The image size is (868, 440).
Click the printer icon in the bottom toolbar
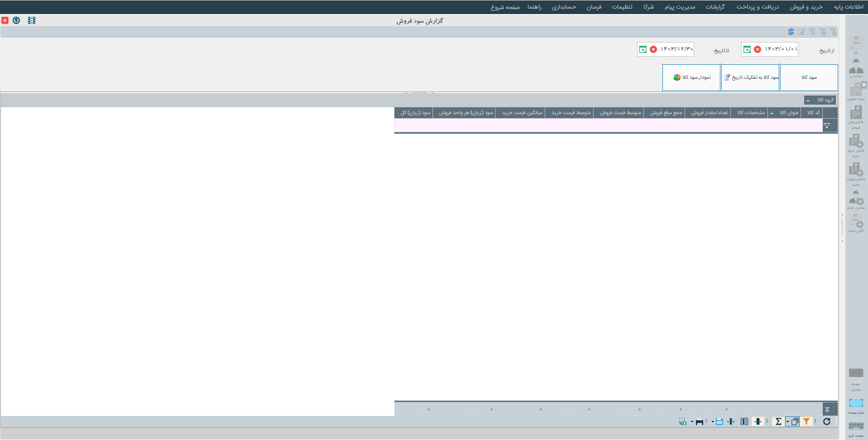[x=700, y=421]
